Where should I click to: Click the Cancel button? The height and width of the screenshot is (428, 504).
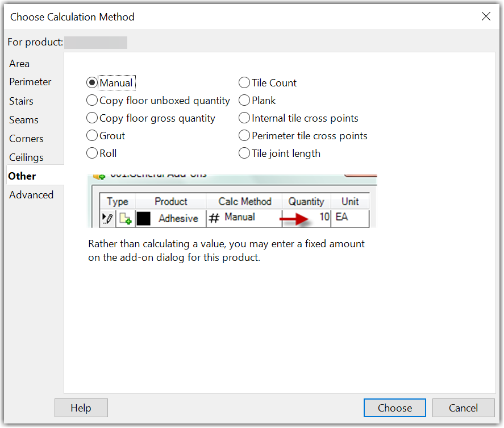click(x=463, y=408)
